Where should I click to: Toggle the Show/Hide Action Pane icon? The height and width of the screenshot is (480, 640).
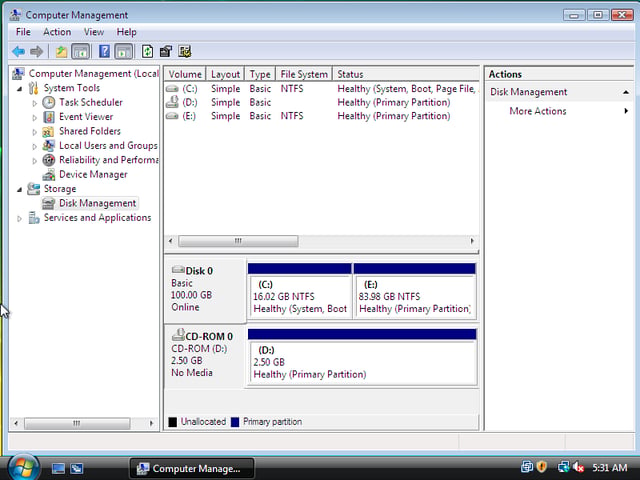(x=124, y=52)
